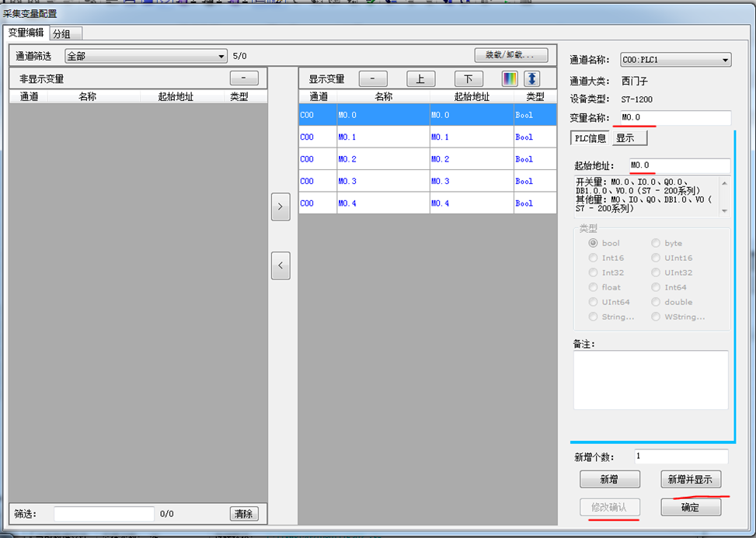Expand the 通道名称 C00:PLC1 dropdown
The width and height of the screenshot is (756, 538).
(675, 60)
